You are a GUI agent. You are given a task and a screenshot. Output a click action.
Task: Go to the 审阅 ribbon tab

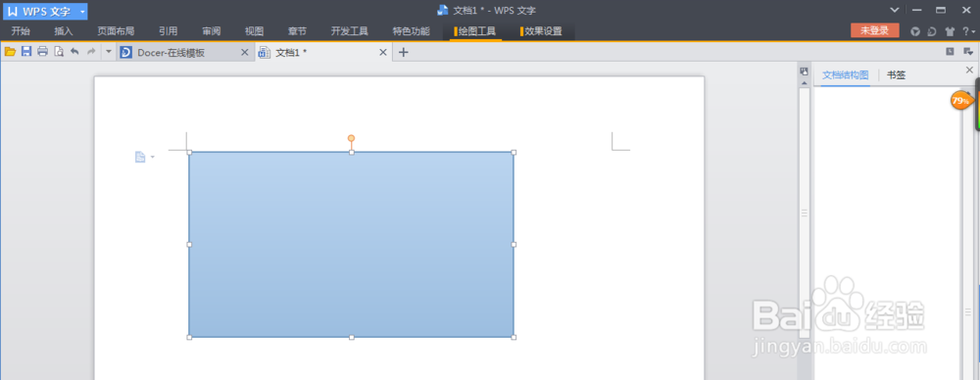coord(212,31)
